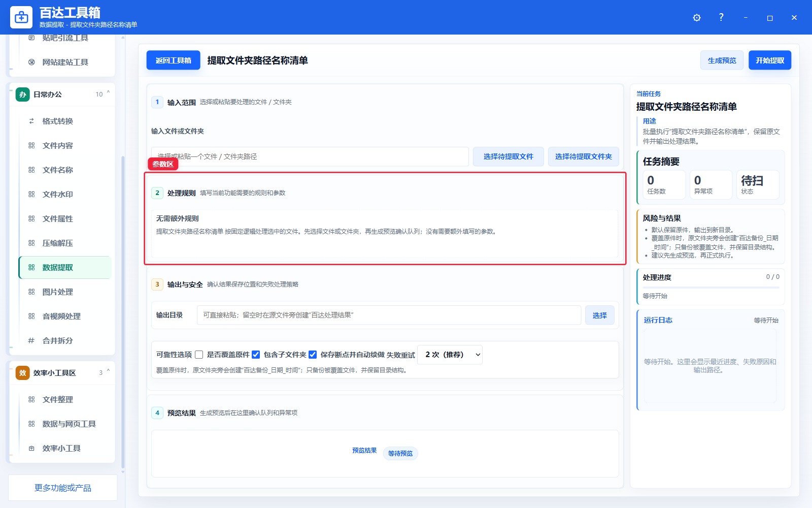Click 开始提取 button
This screenshot has height=508, width=812.
click(x=770, y=60)
